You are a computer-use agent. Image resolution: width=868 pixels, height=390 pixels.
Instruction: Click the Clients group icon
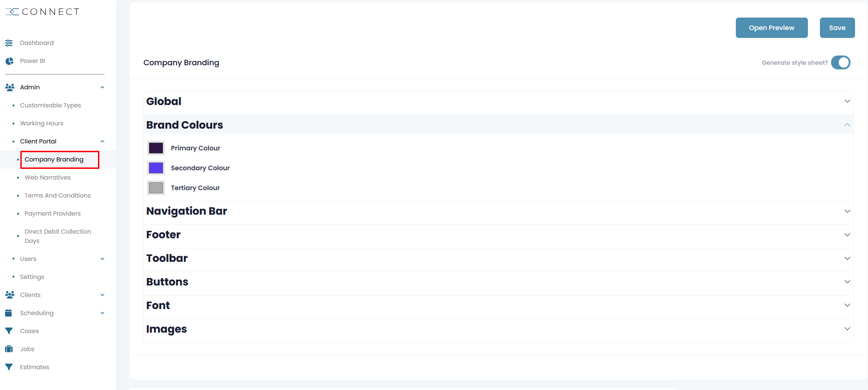point(9,295)
